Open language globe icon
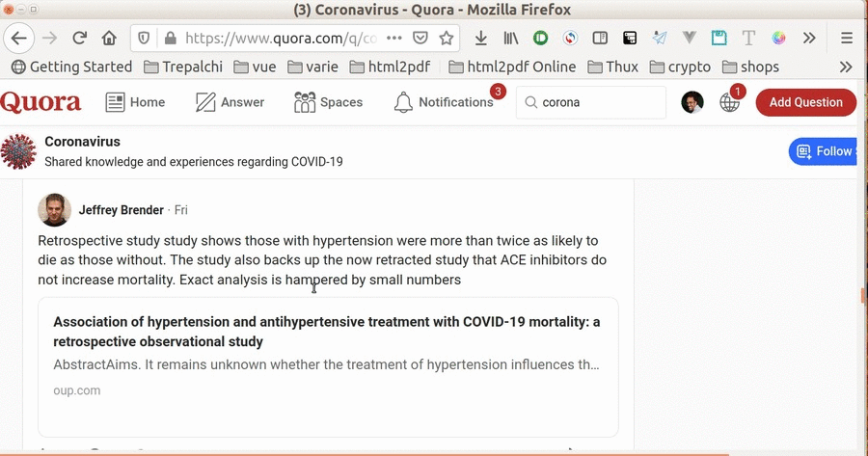 click(x=730, y=102)
